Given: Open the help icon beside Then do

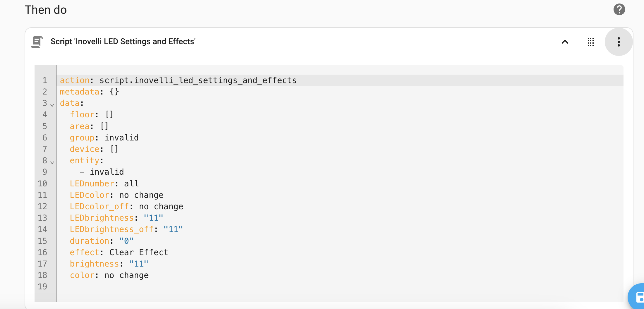Looking at the screenshot, I should [x=619, y=9].
